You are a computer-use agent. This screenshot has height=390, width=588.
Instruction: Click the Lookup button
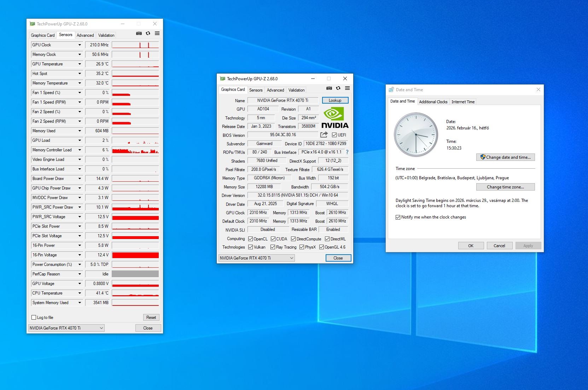[x=335, y=100]
